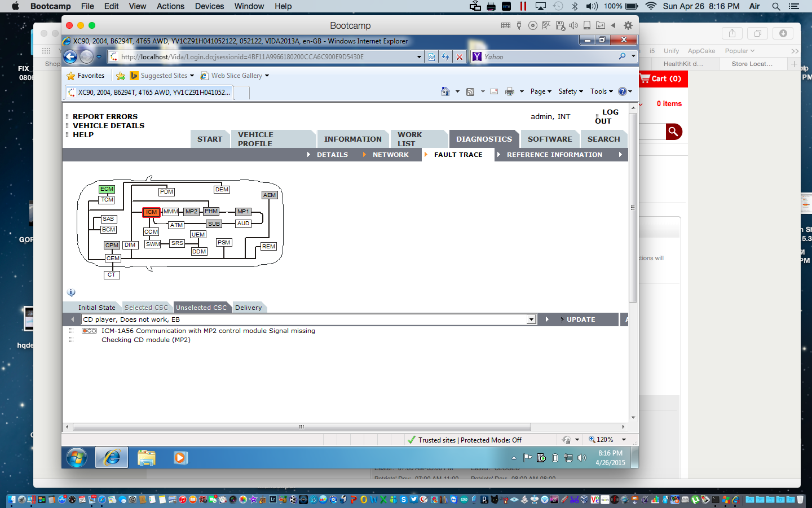This screenshot has height=508, width=812.
Task: Open Bootcamp VM settings gear icon
Action: (x=628, y=25)
